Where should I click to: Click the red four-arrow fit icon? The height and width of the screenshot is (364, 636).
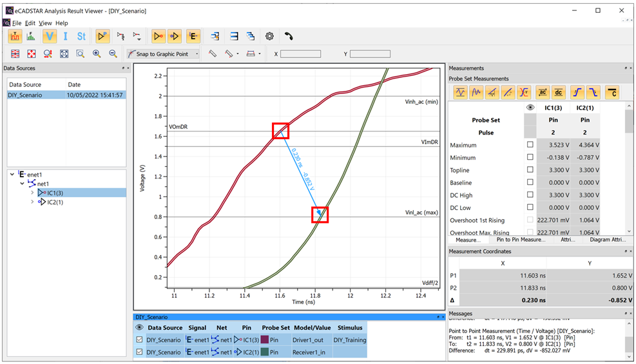click(x=31, y=53)
